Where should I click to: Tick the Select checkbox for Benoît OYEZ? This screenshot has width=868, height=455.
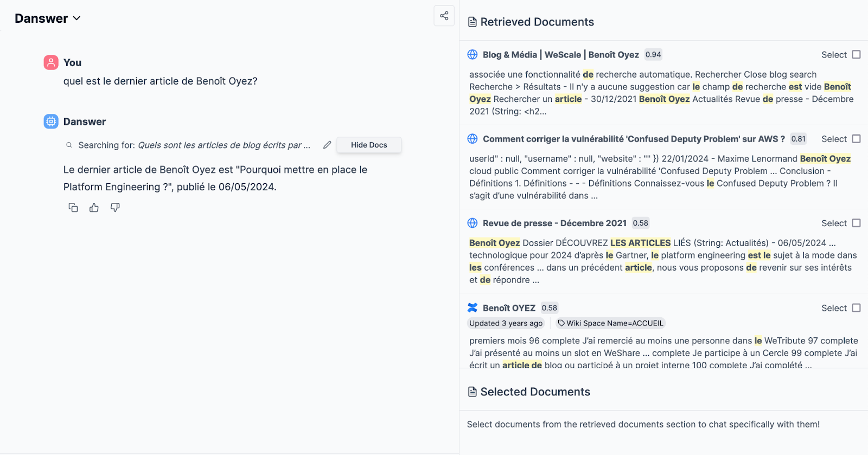pyautogui.click(x=856, y=307)
